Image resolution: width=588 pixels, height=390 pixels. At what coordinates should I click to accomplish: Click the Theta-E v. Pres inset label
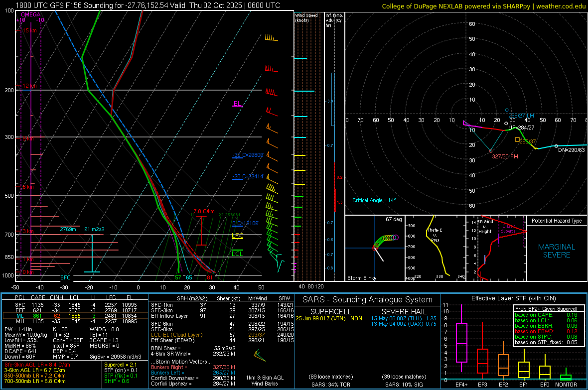[x=435, y=235]
